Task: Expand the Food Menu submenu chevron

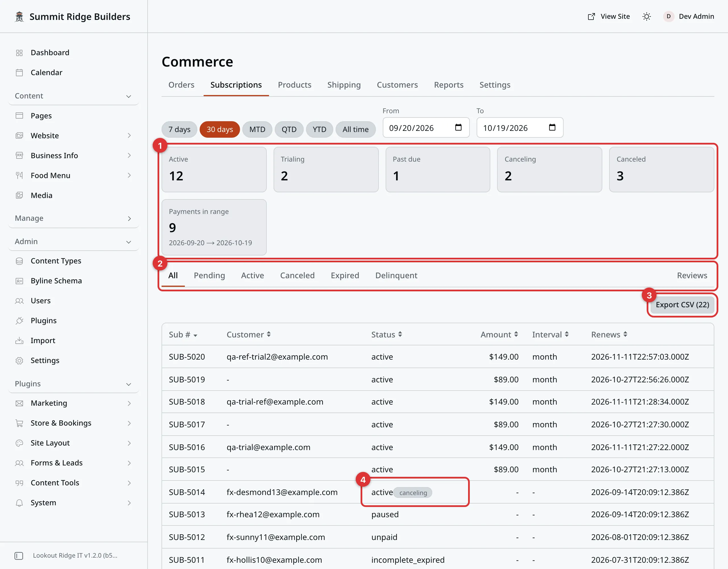Action: (129, 176)
